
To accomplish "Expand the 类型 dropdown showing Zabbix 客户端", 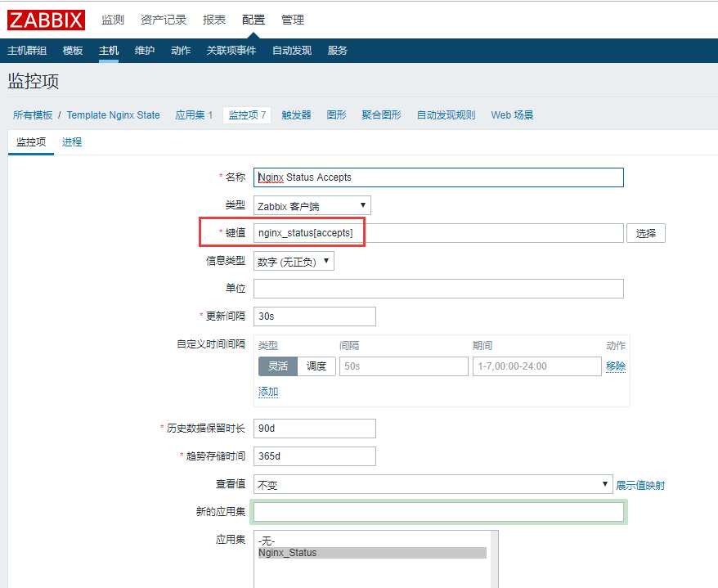I will 312,205.
